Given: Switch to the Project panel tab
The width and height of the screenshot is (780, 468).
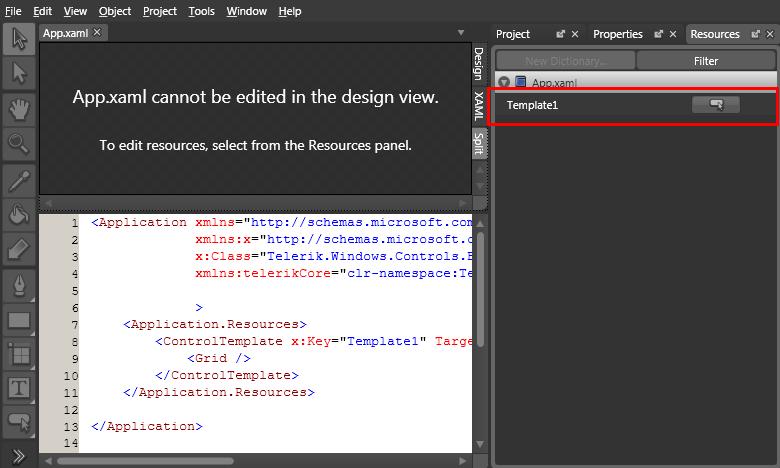Looking at the screenshot, I should click(513, 34).
